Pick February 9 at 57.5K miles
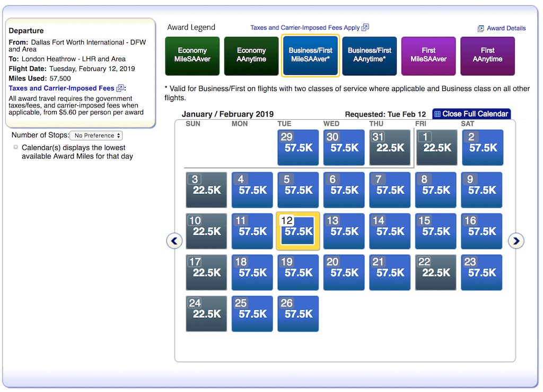 [x=481, y=190]
